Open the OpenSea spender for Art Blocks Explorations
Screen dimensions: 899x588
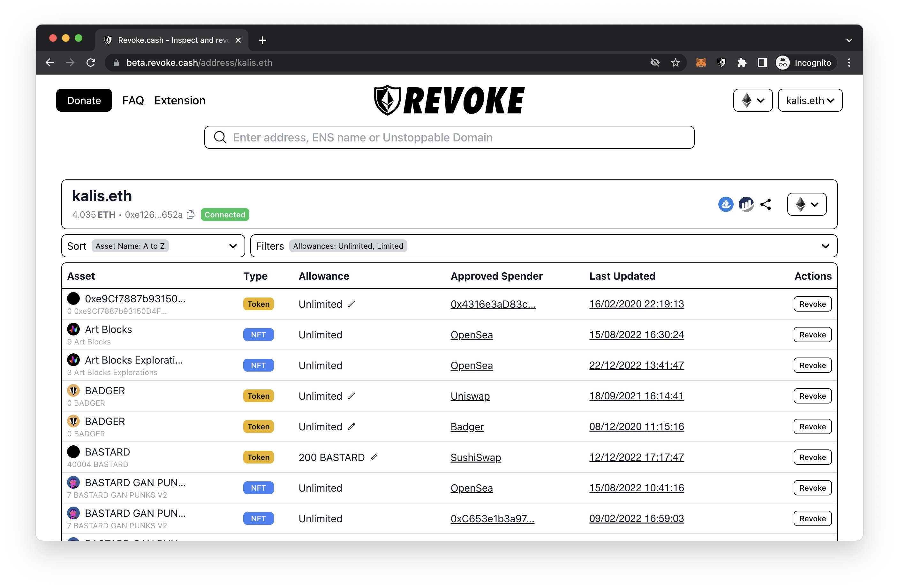click(x=472, y=365)
